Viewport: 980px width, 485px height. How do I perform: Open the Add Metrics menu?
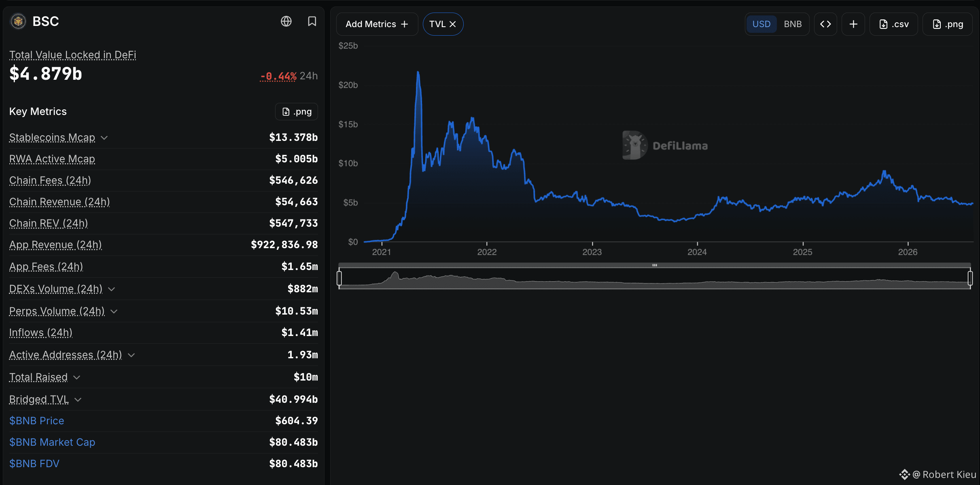tap(377, 24)
